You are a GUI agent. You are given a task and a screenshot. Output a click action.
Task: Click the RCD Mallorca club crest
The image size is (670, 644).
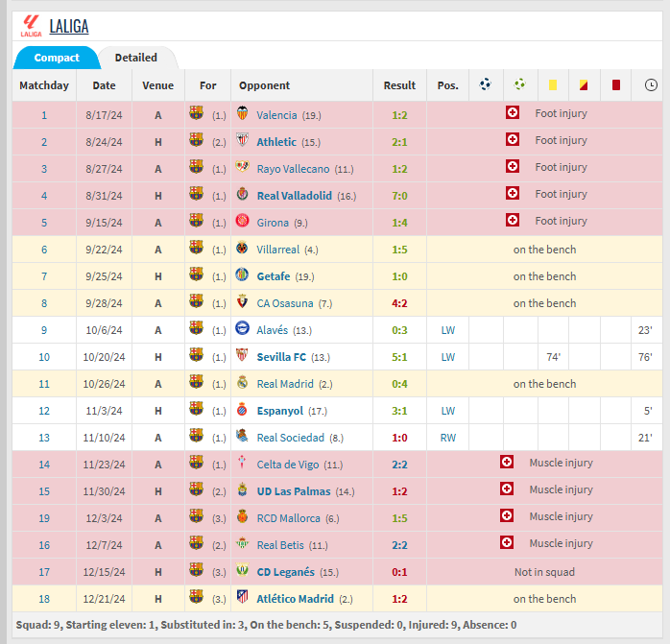click(242, 516)
